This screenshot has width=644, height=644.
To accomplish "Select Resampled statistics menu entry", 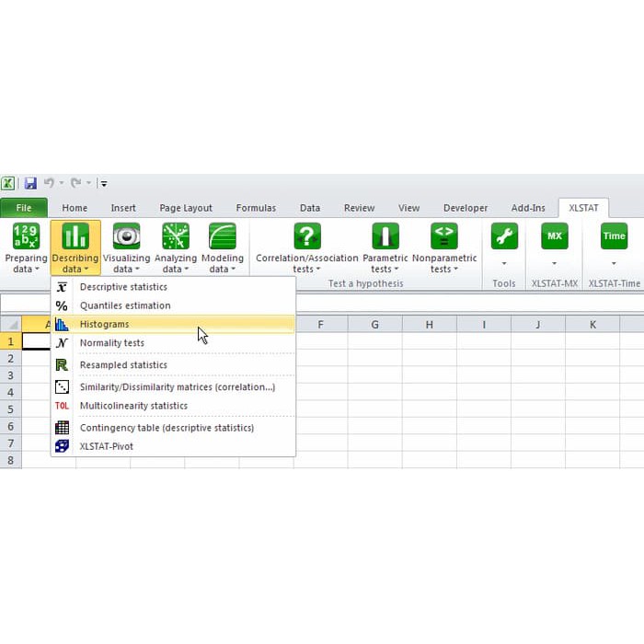I will click(173, 364).
